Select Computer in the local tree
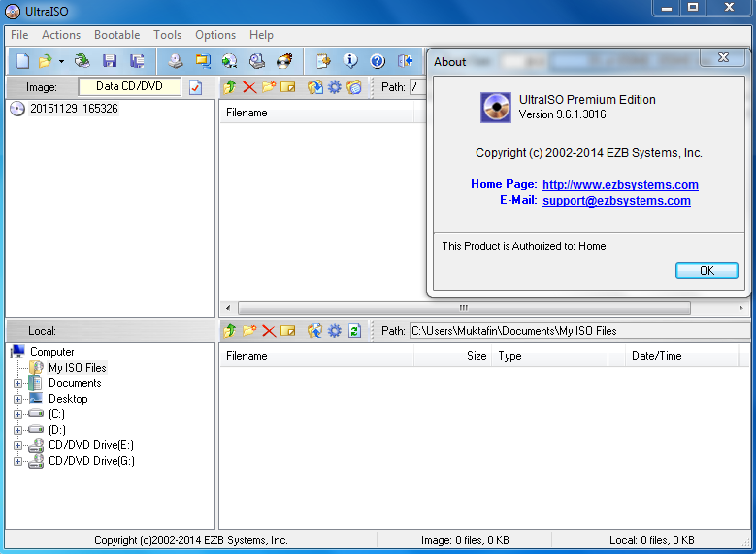The image size is (756, 554). 52,352
